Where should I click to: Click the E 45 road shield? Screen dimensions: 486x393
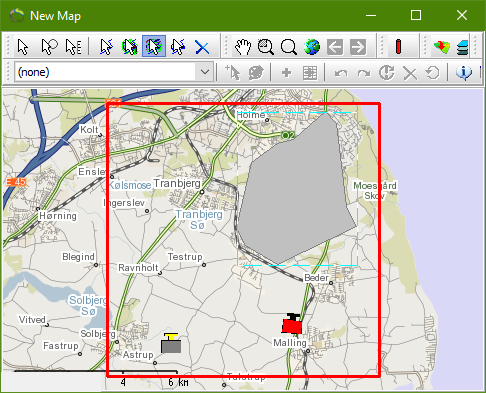[x=16, y=182]
